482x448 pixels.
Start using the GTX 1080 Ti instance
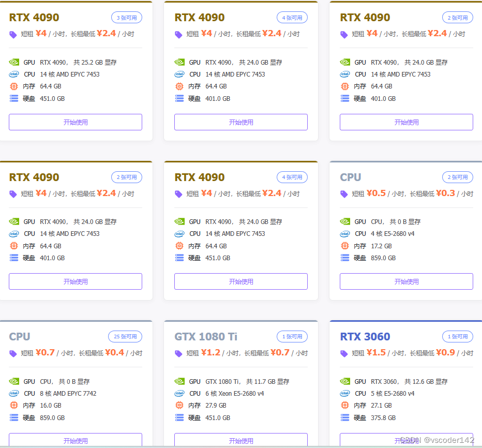pos(241,440)
